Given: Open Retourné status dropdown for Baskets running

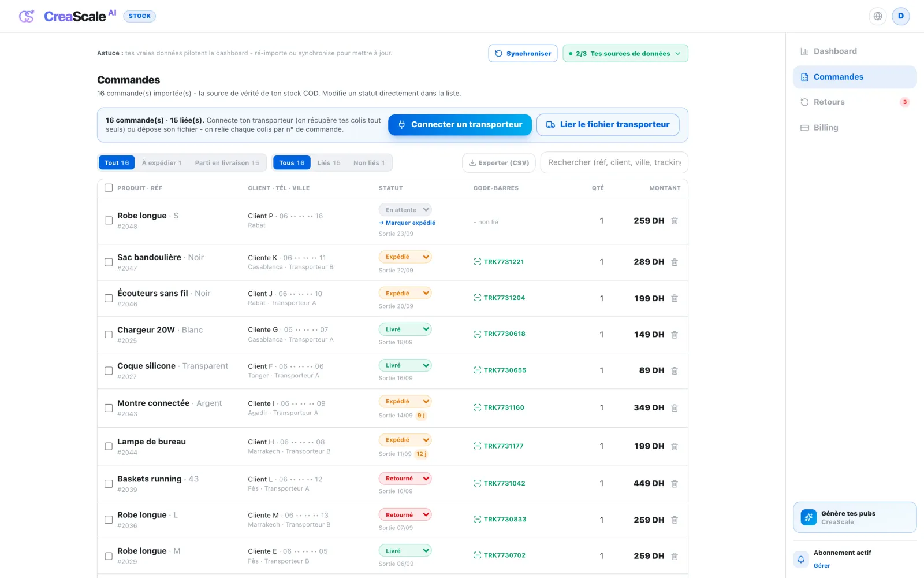Looking at the screenshot, I should pos(405,478).
